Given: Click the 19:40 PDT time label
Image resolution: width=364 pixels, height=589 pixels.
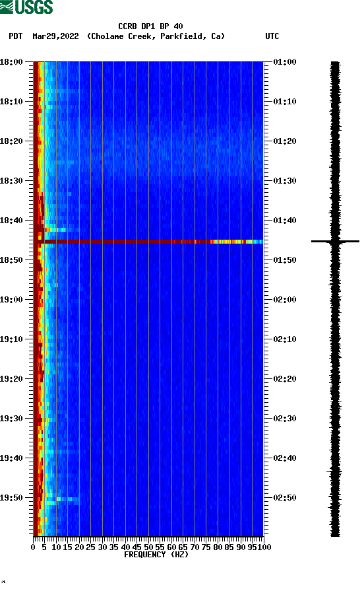Looking at the screenshot, I should (x=11, y=458).
